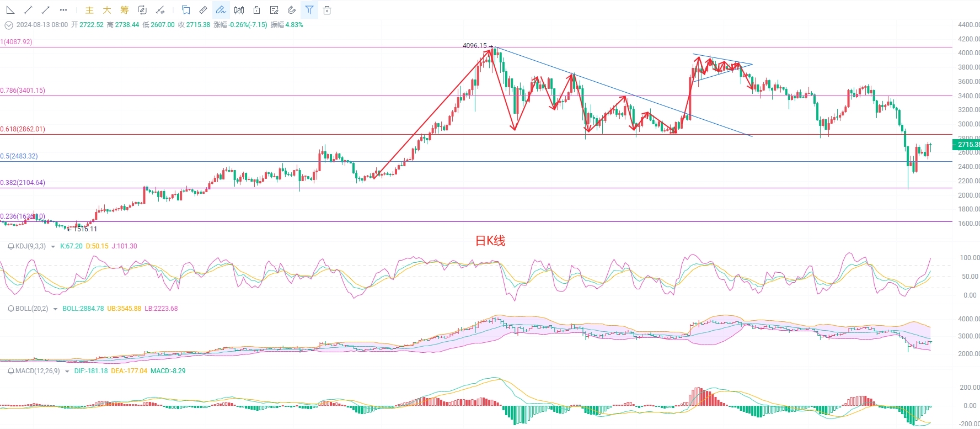Toggle the highlighted filter funnel icon
Viewport: 980px width, 429px height.
(309, 10)
